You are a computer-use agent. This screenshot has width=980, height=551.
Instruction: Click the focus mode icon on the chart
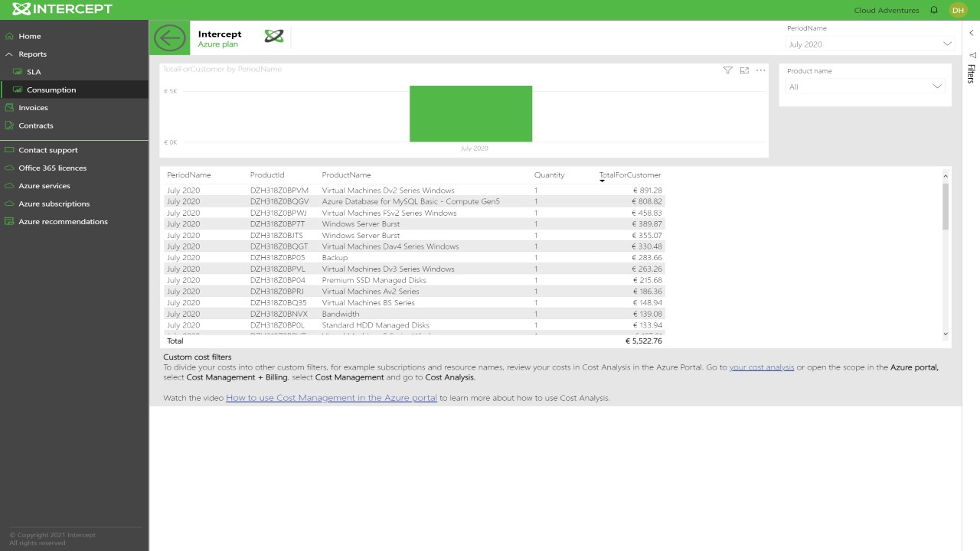(x=744, y=70)
